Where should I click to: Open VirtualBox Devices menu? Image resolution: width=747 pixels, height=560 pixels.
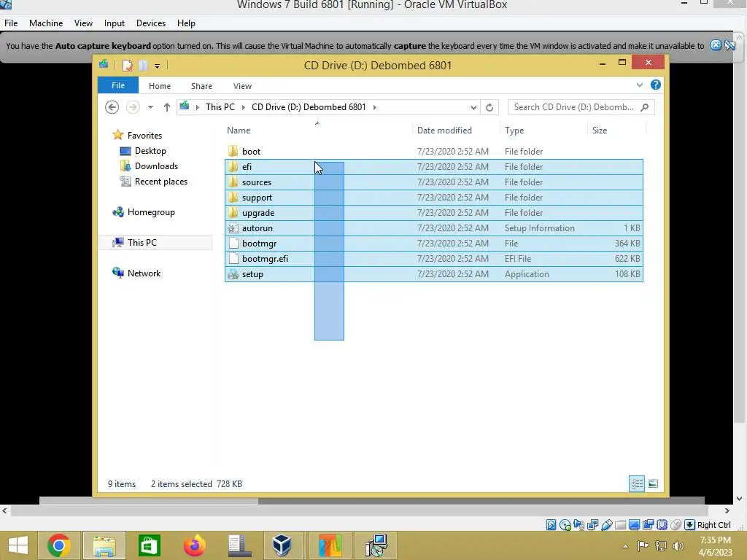[151, 23]
